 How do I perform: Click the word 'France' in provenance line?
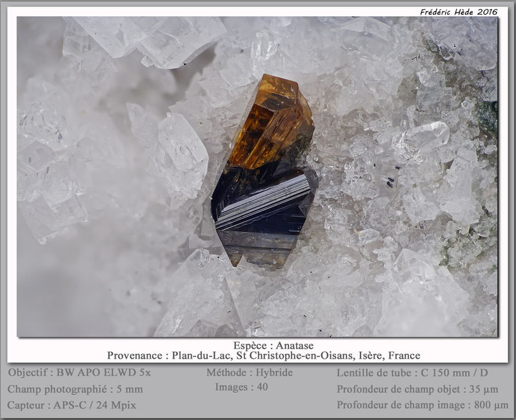404,355
